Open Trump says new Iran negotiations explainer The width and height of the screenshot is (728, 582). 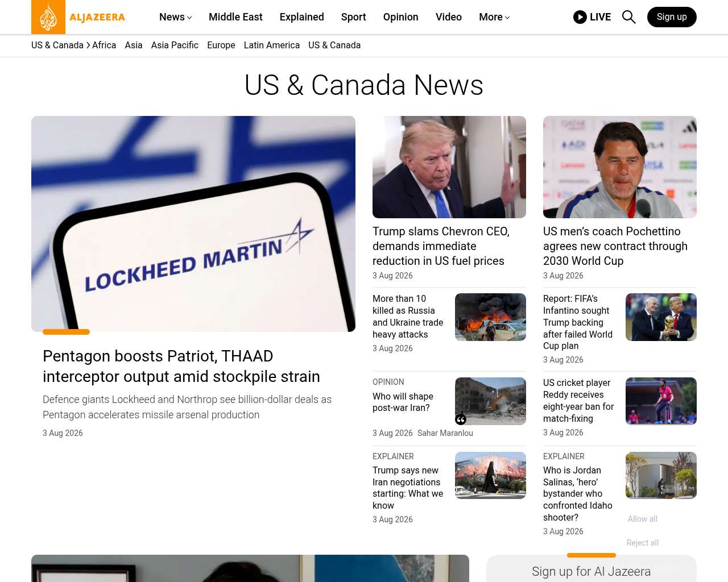point(408,488)
